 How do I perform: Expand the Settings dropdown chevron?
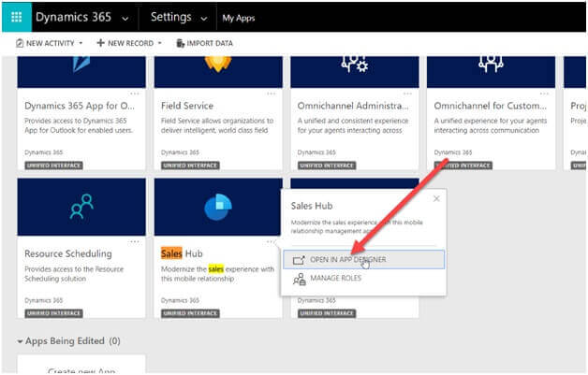(x=203, y=19)
